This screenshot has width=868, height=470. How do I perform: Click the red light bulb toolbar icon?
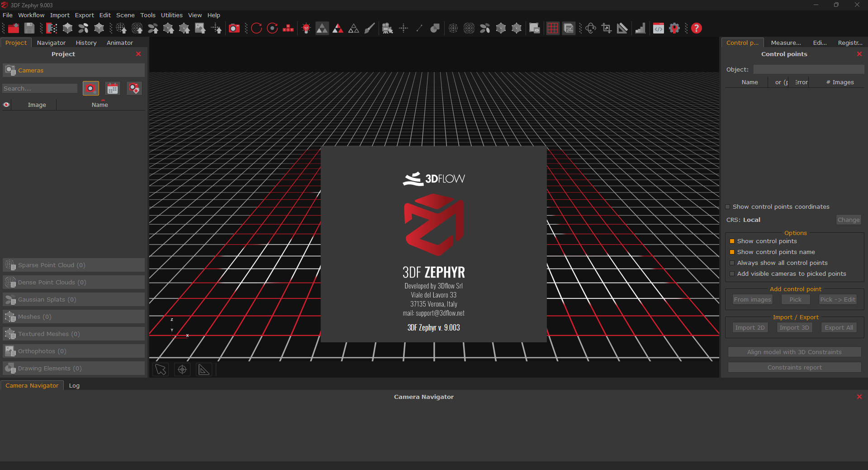[x=306, y=28]
